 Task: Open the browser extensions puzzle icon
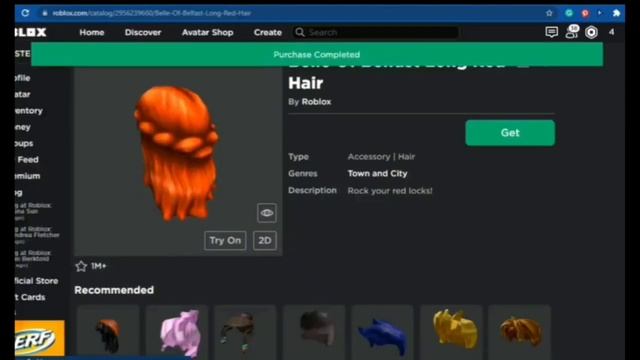(x=616, y=13)
